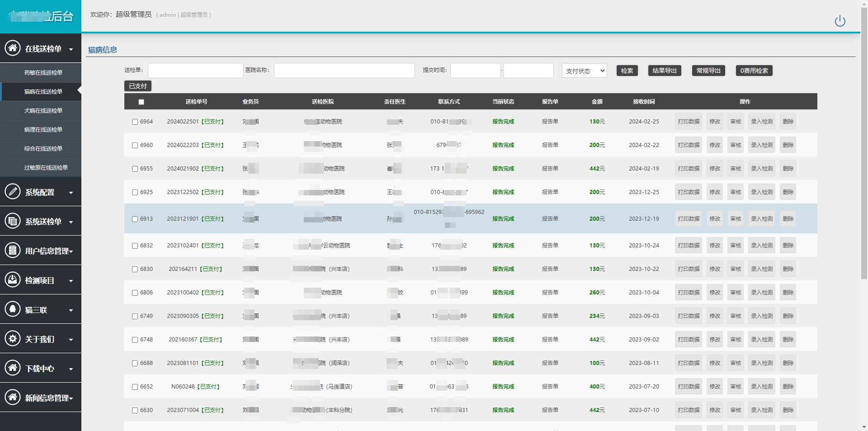Image resolution: width=868 pixels, height=431 pixels.
Task: Open the 支付状态 dropdown
Action: click(584, 71)
